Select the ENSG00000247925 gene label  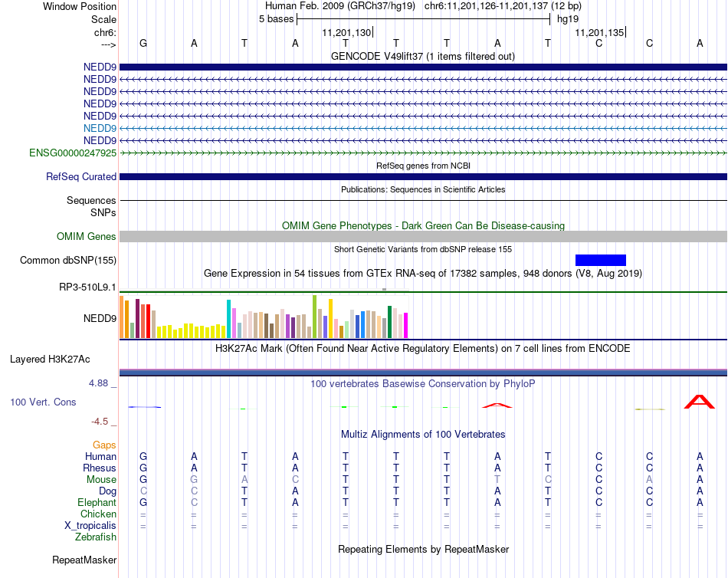coord(73,153)
